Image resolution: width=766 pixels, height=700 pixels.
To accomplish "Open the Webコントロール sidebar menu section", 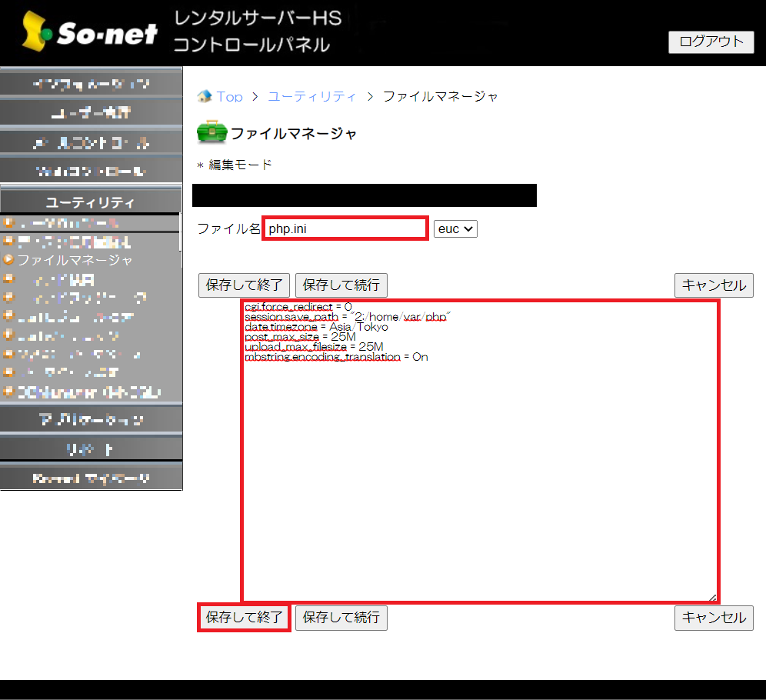I will pos(91,171).
